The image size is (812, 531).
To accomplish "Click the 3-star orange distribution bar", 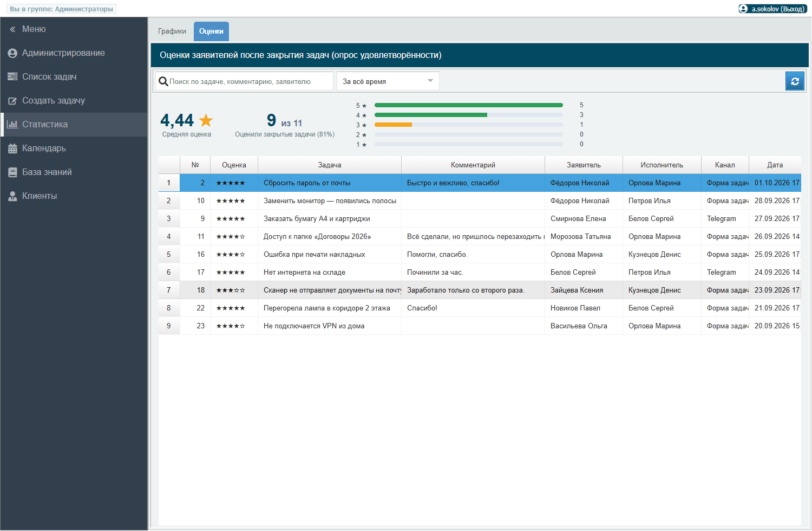I will 393,125.
